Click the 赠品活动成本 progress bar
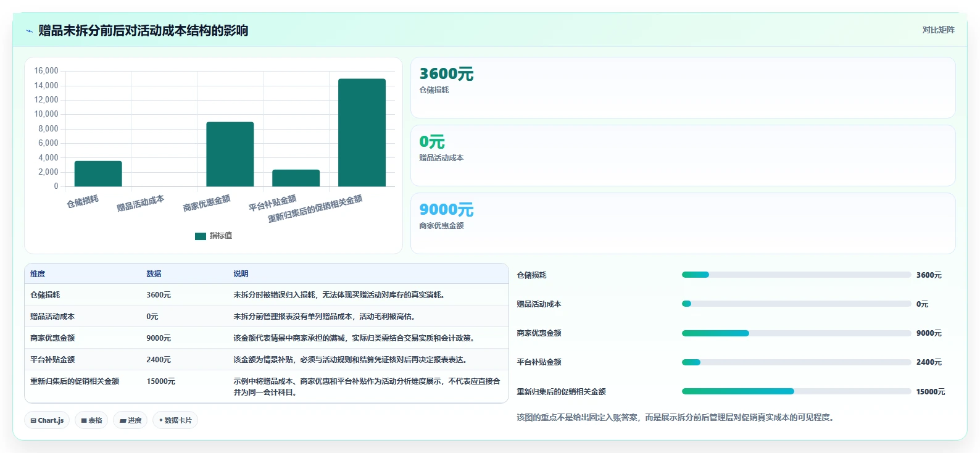The height and width of the screenshot is (453, 980). (x=796, y=304)
